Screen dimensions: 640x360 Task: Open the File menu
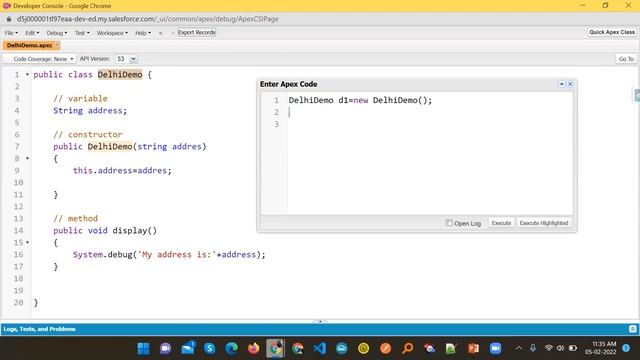click(11, 33)
